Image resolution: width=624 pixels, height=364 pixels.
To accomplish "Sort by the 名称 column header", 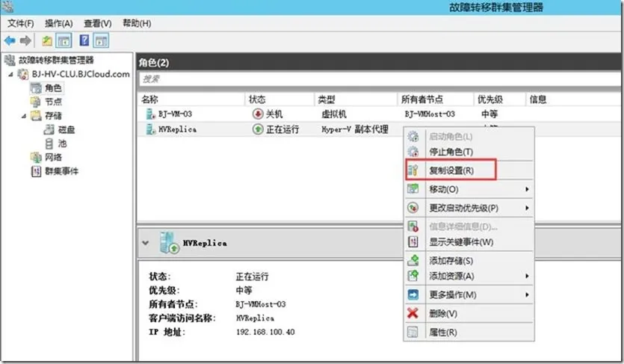I will pos(191,99).
